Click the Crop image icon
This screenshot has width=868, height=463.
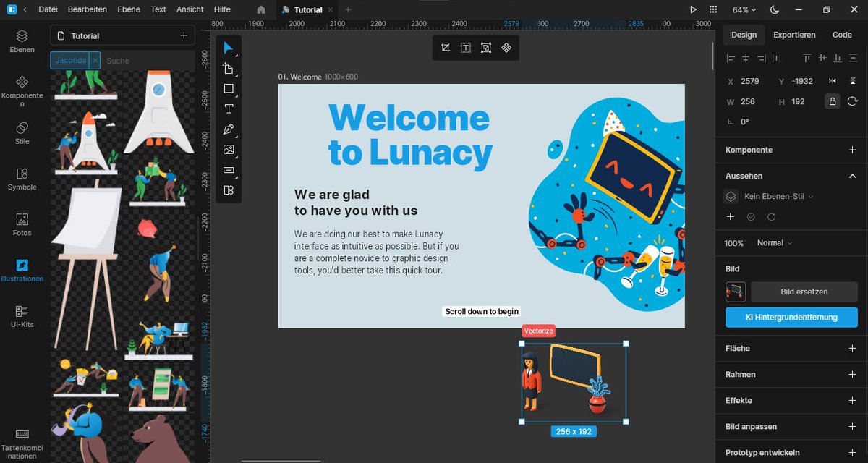[446, 48]
